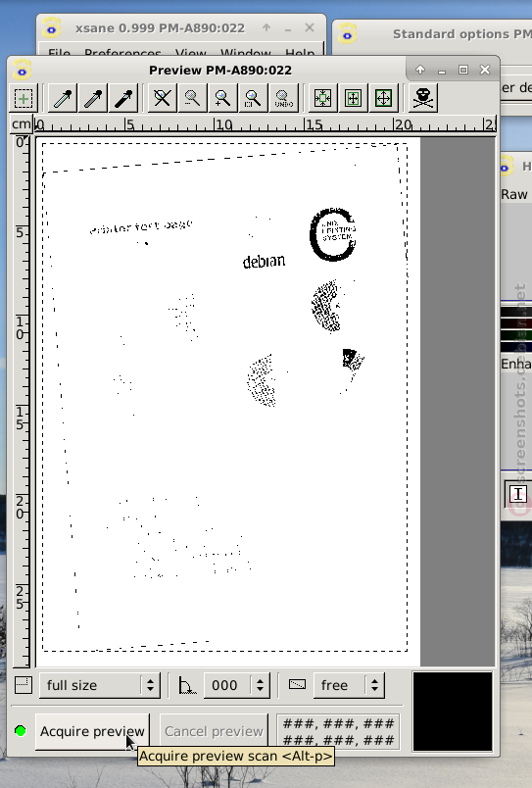Screen dimensions: 532x788
Task: Click the black color preview swatch
Action: (x=452, y=712)
